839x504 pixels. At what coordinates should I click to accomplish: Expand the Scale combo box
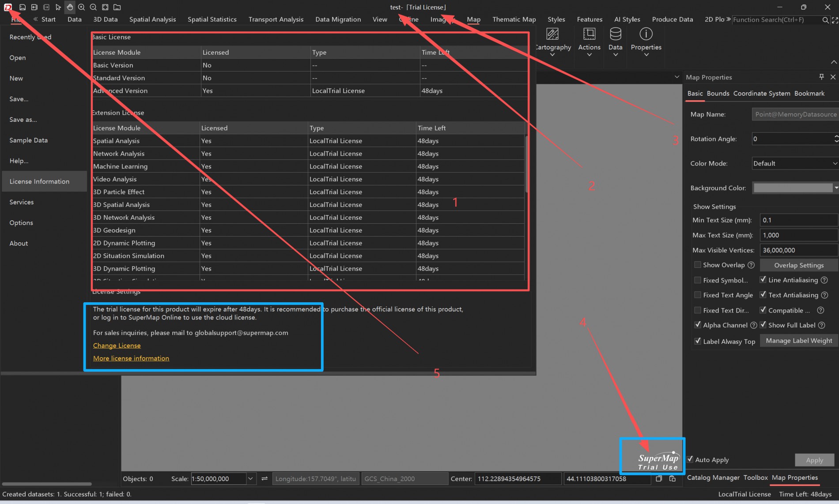point(250,479)
